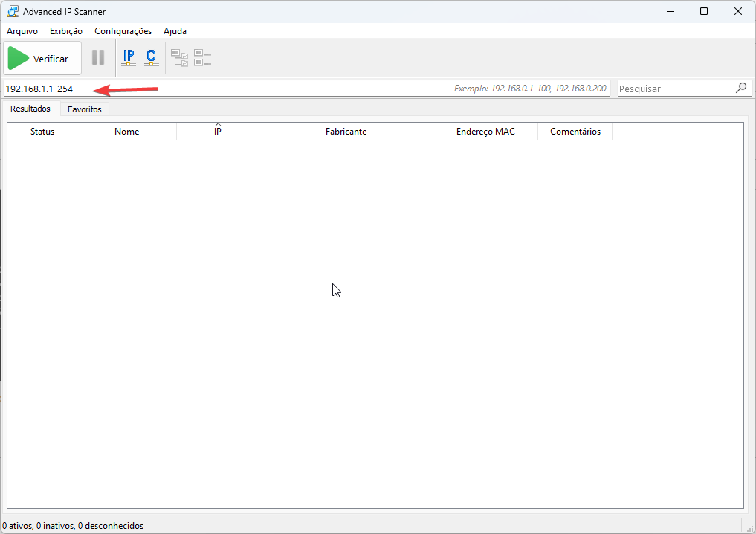
Task: Open the Ajuda menu
Action: click(x=175, y=31)
